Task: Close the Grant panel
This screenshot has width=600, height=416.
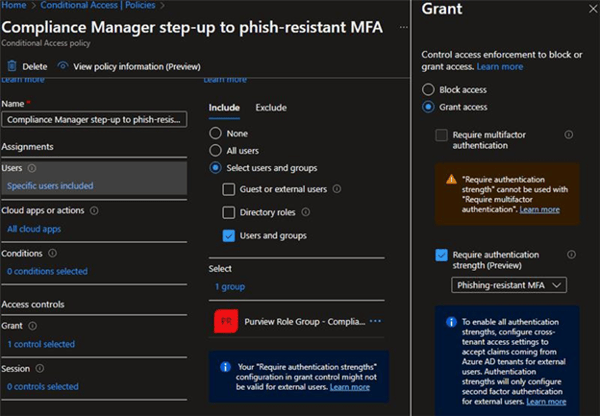Action: click(593, 9)
